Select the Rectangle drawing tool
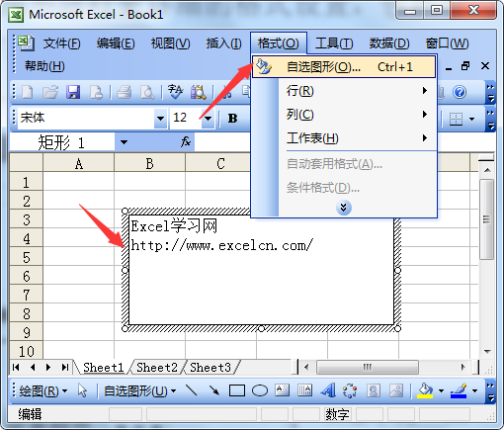The image size is (504, 430). point(237,391)
